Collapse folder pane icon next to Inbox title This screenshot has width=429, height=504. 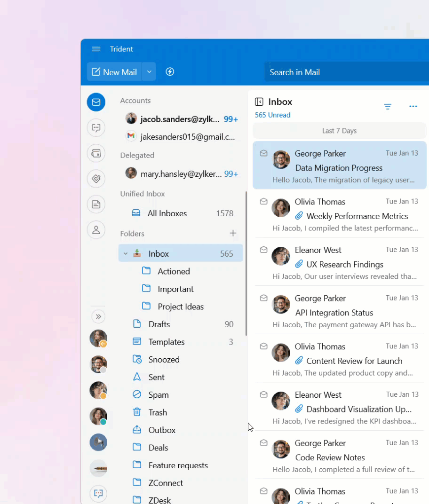pyautogui.click(x=259, y=102)
